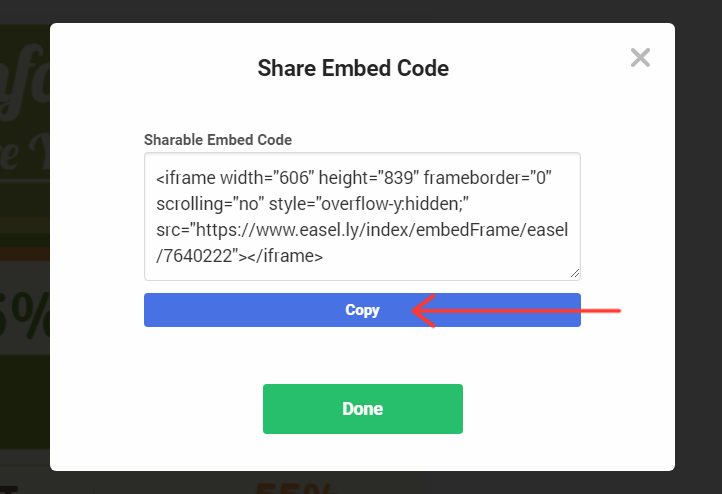Click the easel.ly embedFrame URL line
Image resolution: width=722 pixels, height=494 pixels.
[362, 230]
